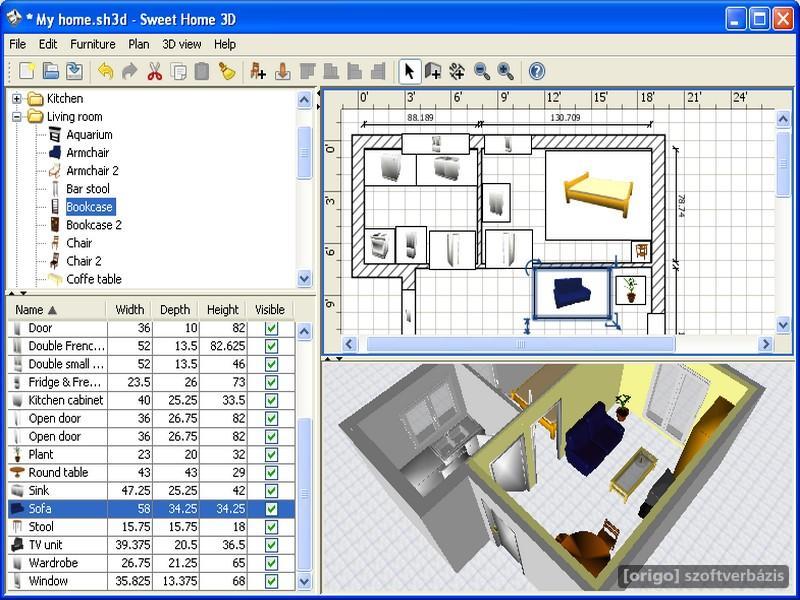Toggle visibility checkbox for Plant
This screenshot has width=800, height=600.
click(271, 455)
